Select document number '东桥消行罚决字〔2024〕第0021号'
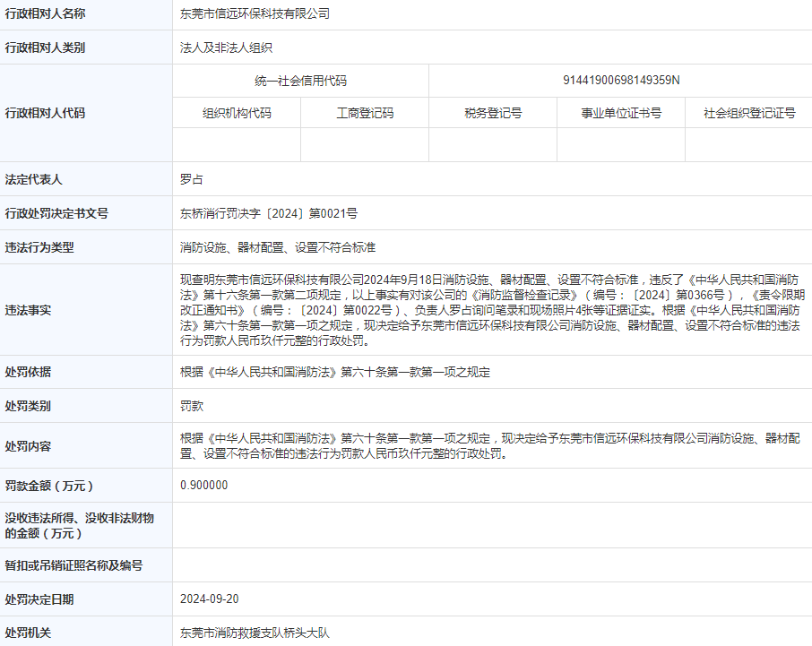Screen dimensions: 812x646 point(269,213)
